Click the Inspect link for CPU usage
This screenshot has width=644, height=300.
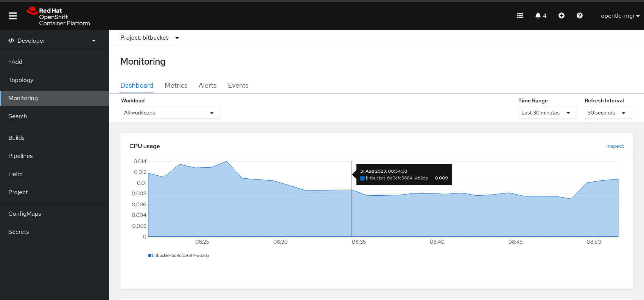[615, 146]
